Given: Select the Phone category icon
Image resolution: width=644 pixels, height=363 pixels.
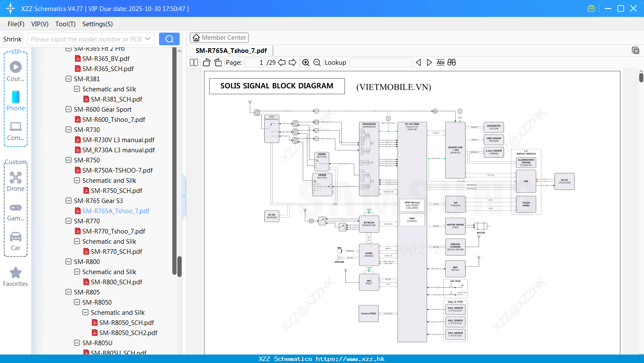Looking at the screenshot, I should click(x=16, y=97).
